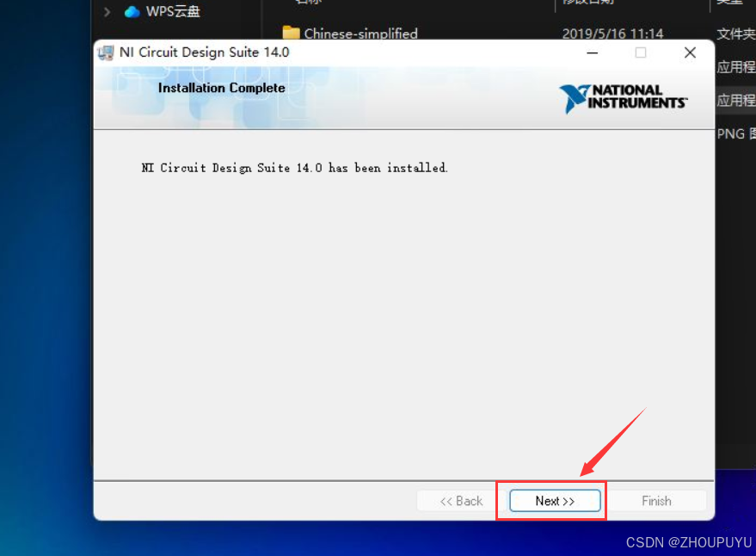Screen dimensions: 756x556
Task: Click the 2019/5/16 11:14 date cell
Action: 612,34
